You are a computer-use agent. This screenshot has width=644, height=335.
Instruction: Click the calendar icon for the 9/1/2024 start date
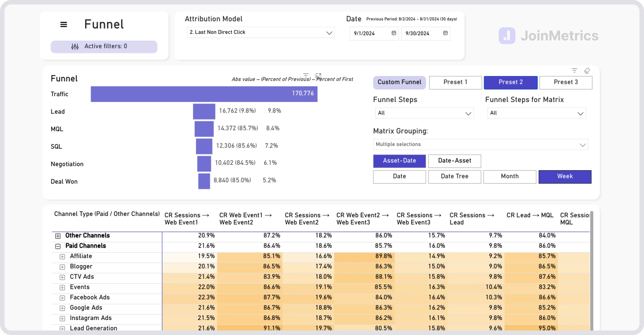tap(394, 33)
